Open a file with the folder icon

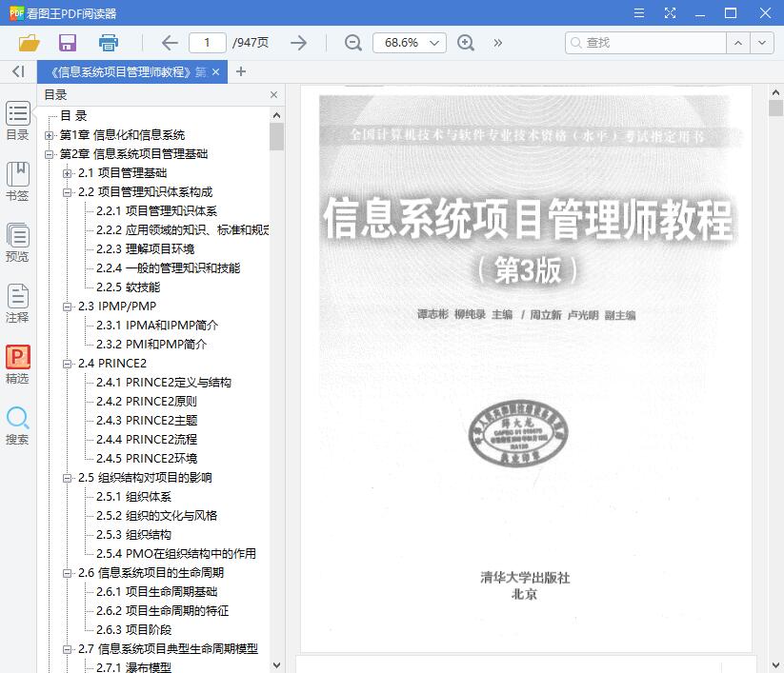pos(29,43)
